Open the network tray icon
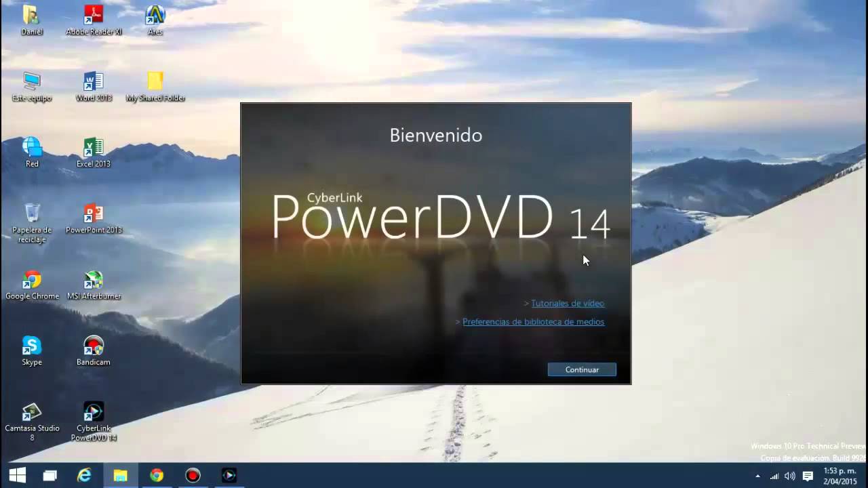This screenshot has width=868, height=488. [773, 476]
